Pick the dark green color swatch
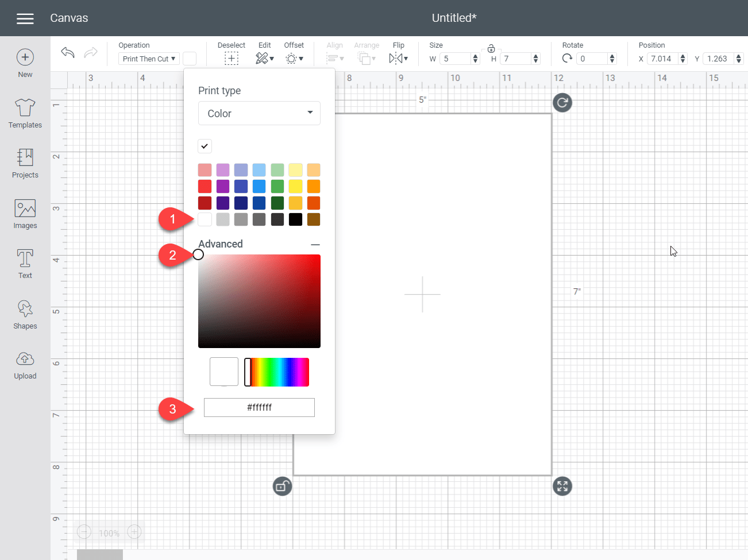748x560 pixels. coord(277,203)
